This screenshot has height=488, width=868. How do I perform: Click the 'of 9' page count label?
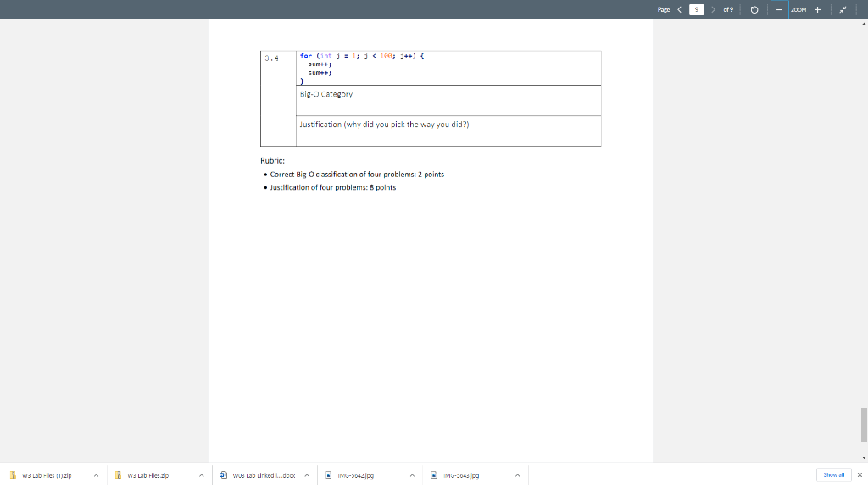728,9
